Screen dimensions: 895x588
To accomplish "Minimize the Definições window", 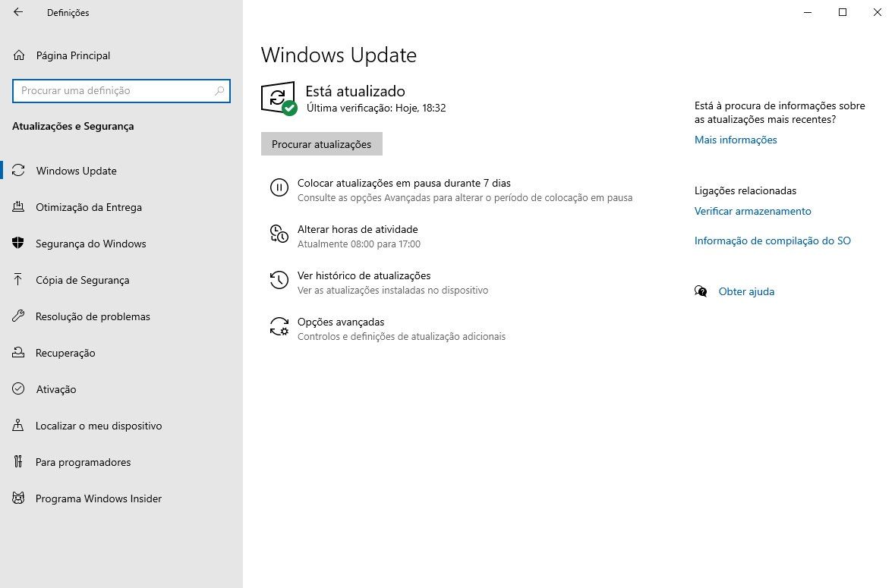I will tap(808, 12).
